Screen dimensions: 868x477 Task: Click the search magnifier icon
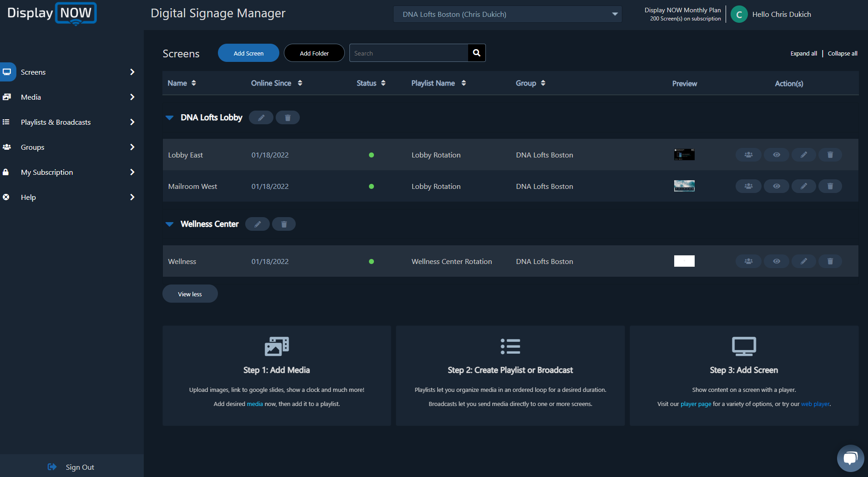[x=476, y=53]
